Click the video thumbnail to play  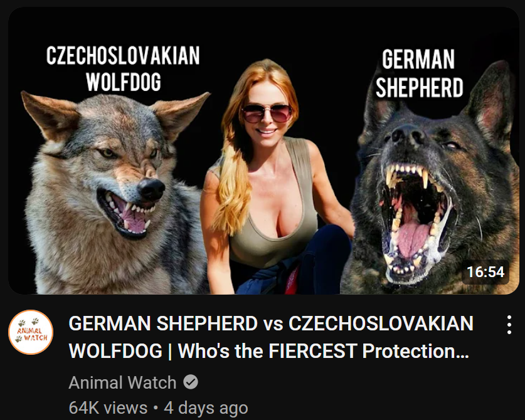(x=263, y=150)
